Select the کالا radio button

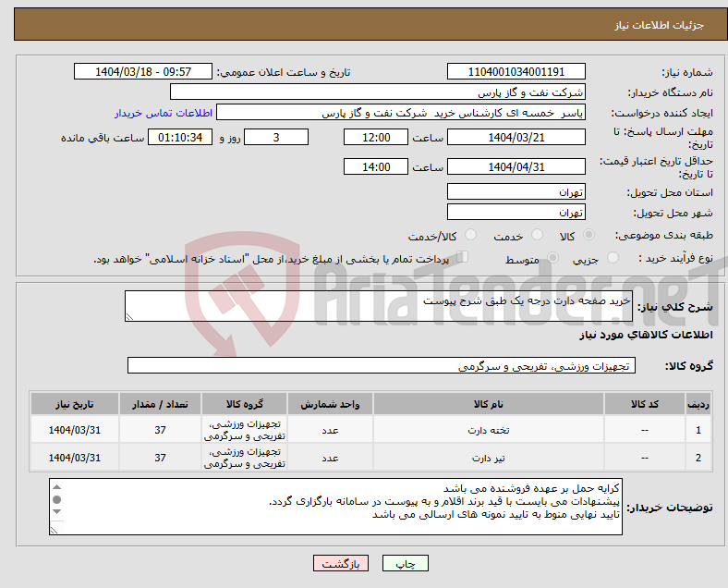(588, 235)
